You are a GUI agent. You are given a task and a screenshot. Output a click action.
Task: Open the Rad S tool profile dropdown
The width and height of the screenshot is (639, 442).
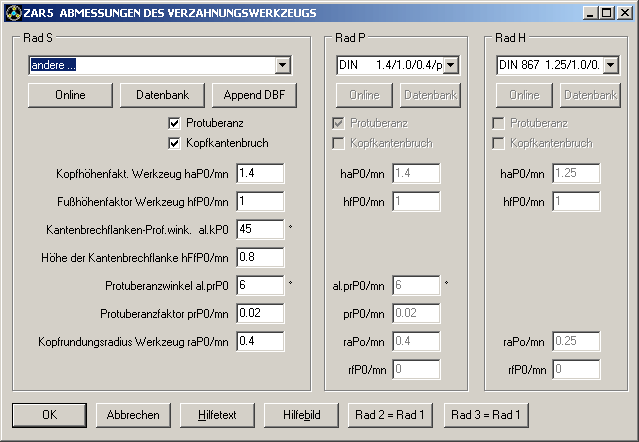click(x=282, y=65)
